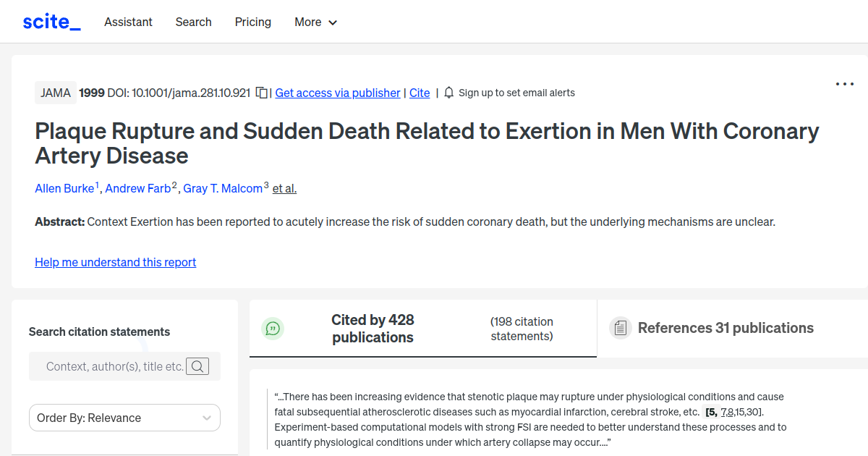The width and height of the screenshot is (868, 456).
Task: Click the references document icon
Action: 620,328
